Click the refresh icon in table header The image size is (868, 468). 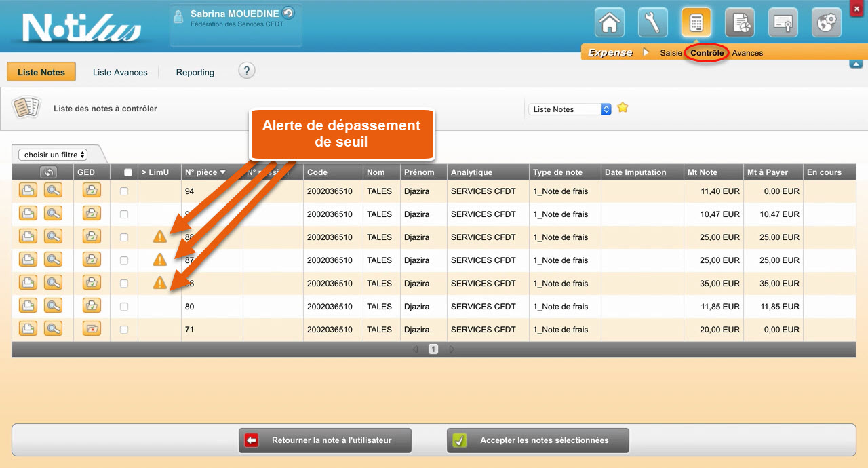point(47,172)
